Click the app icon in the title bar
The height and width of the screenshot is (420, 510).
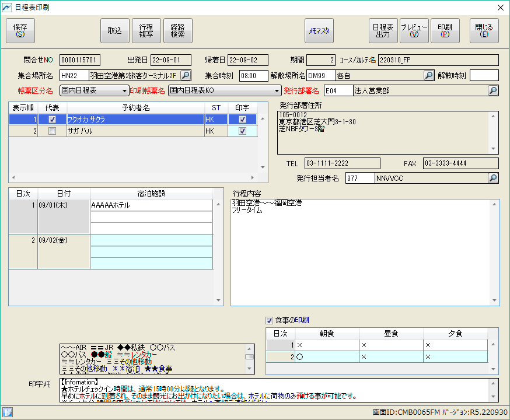7,7
